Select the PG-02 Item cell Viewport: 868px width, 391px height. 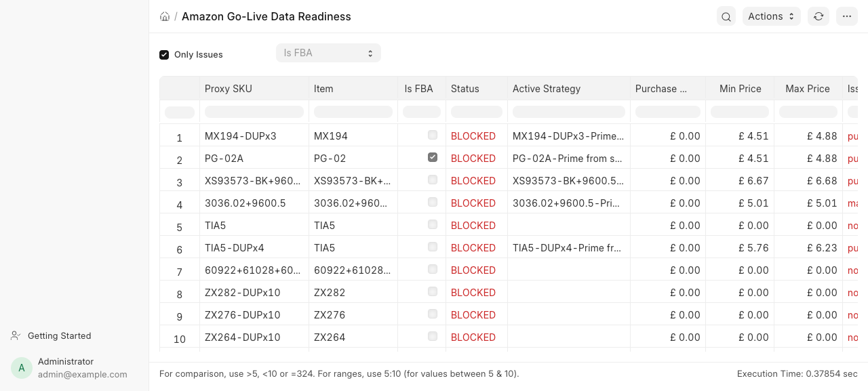(x=353, y=158)
